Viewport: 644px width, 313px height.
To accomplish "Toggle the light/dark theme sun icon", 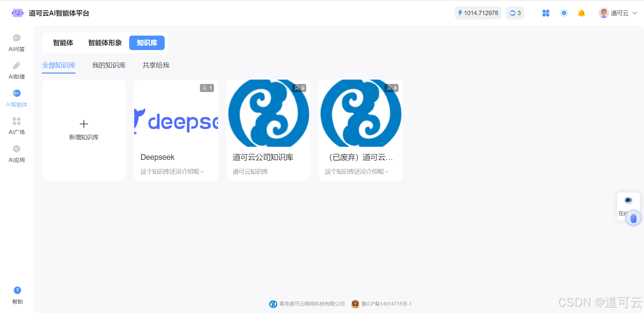I will point(564,13).
